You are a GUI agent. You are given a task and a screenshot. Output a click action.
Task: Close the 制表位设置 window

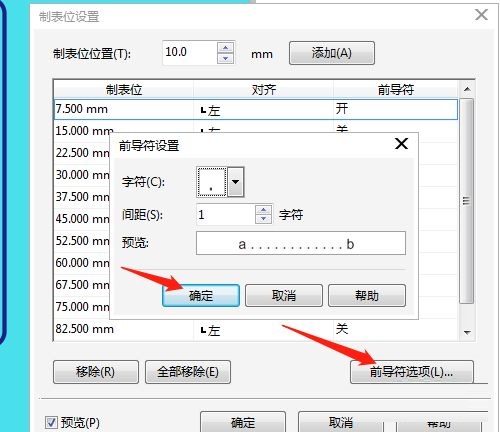(481, 15)
